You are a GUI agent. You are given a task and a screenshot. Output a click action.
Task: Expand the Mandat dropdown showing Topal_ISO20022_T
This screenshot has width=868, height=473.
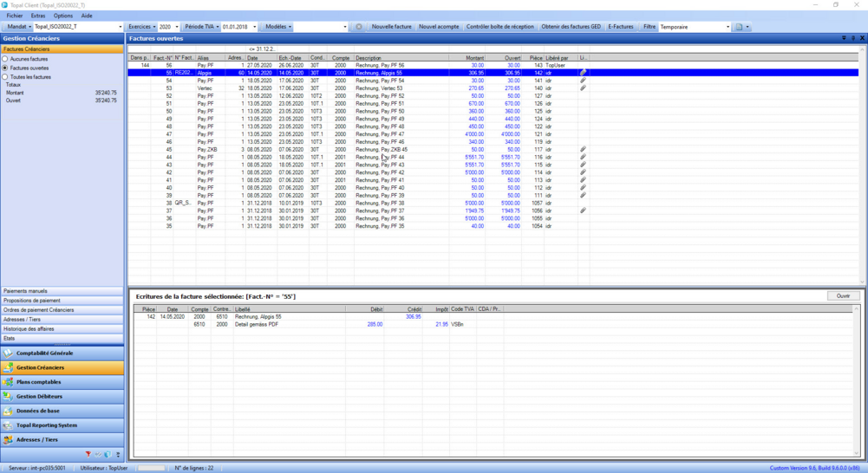click(x=120, y=27)
